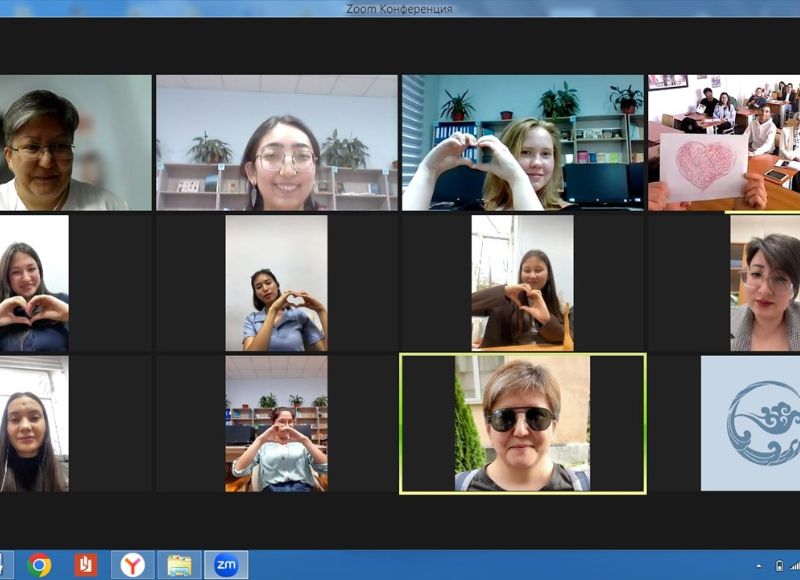The width and height of the screenshot is (800, 580).
Task: Click the woman in blue shirt video
Action: point(276,283)
